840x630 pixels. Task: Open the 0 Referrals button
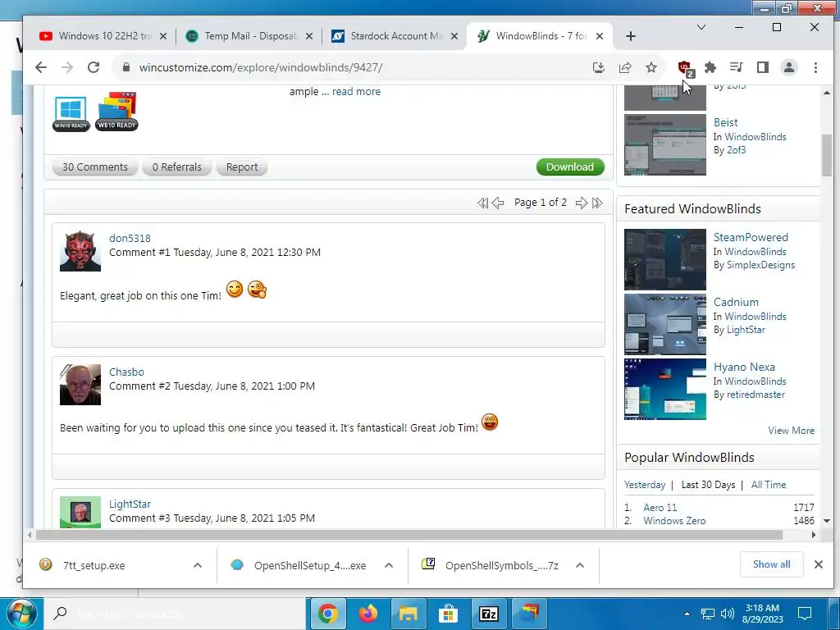pyautogui.click(x=177, y=167)
